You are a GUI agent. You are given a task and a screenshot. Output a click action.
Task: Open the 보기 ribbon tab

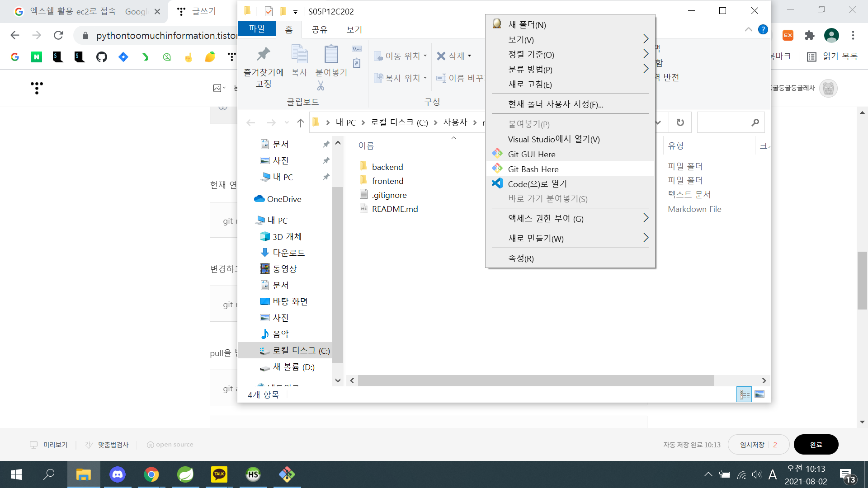[x=354, y=29]
